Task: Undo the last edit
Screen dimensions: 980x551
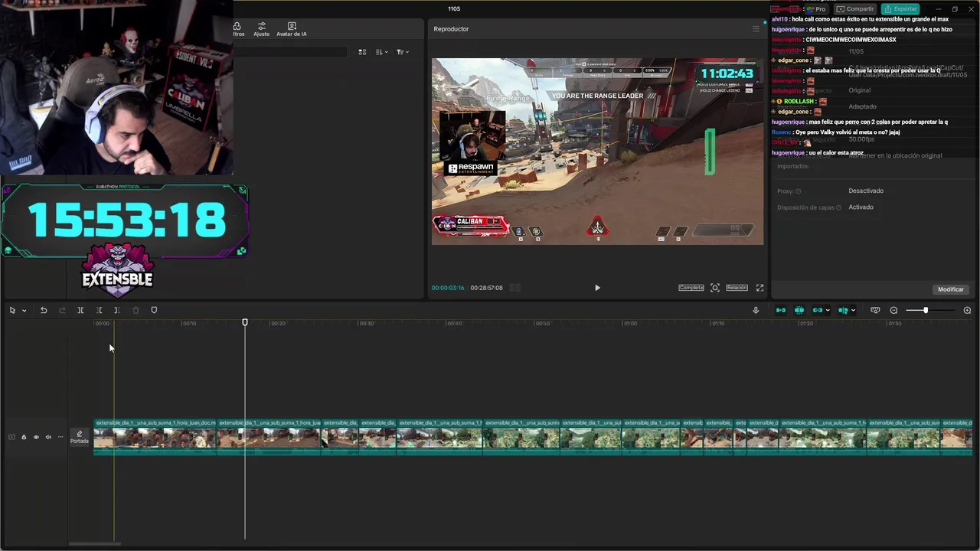Action: [44, 310]
